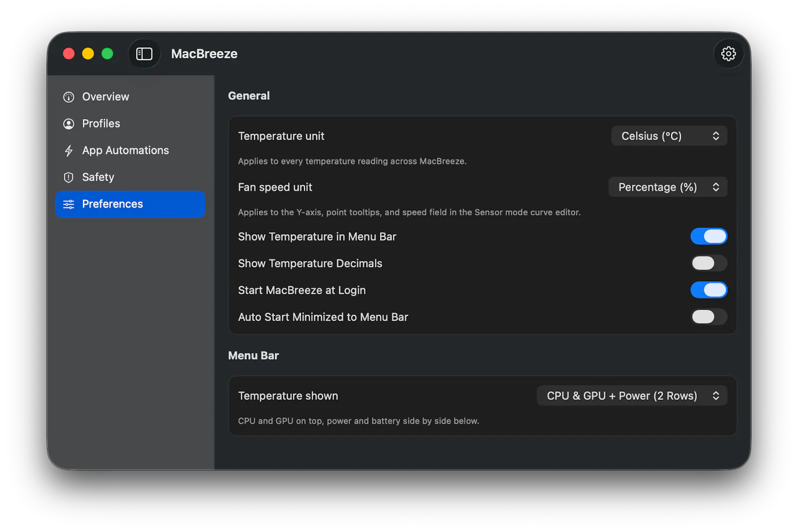Go to Profiles in sidebar

coord(130,124)
